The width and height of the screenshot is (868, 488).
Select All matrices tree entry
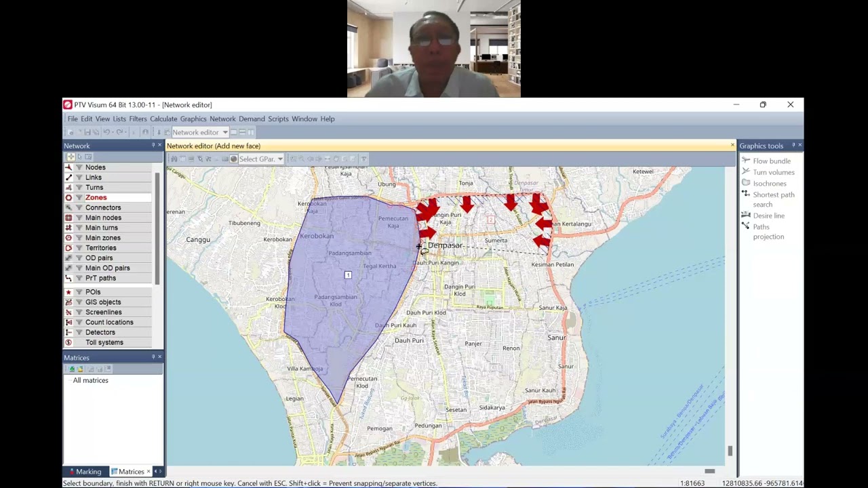coord(90,380)
